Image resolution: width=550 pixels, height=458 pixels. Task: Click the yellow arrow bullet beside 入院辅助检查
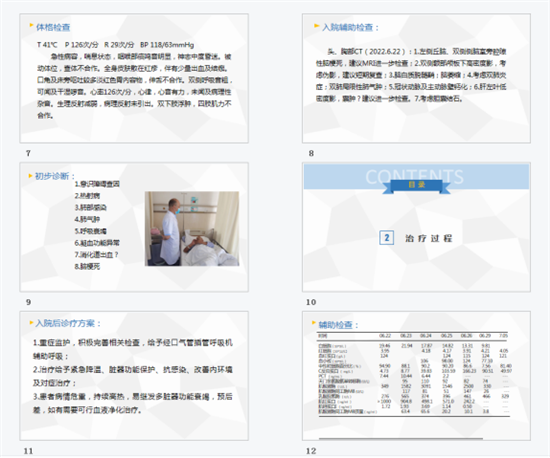click(316, 26)
